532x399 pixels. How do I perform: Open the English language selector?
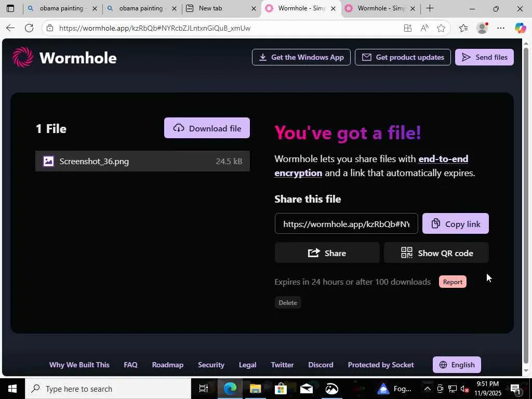[457, 365]
